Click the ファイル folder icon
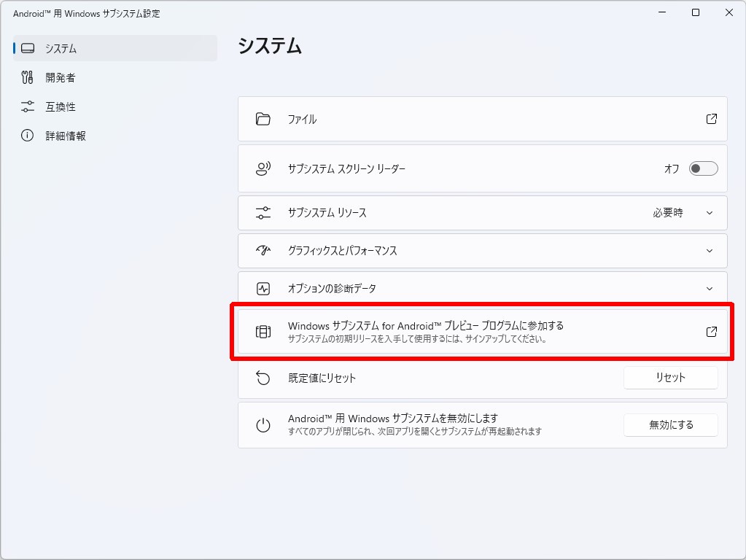The image size is (746, 560). 263,119
